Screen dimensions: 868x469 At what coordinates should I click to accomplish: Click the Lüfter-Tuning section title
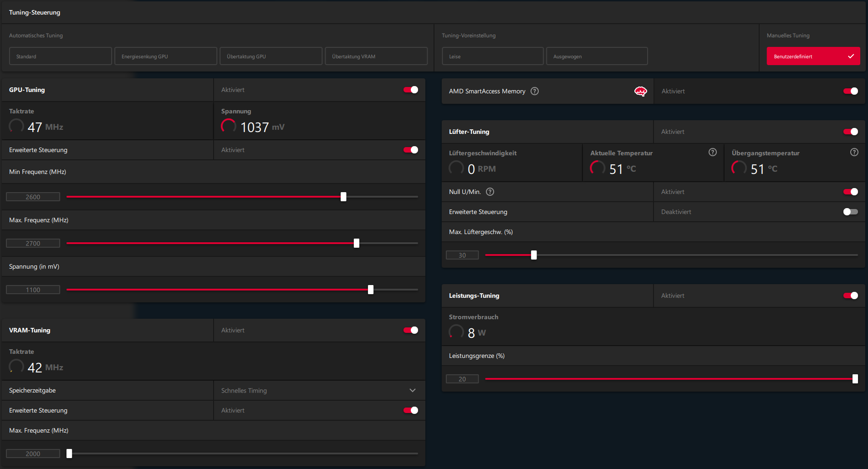(x=469, y=132)
